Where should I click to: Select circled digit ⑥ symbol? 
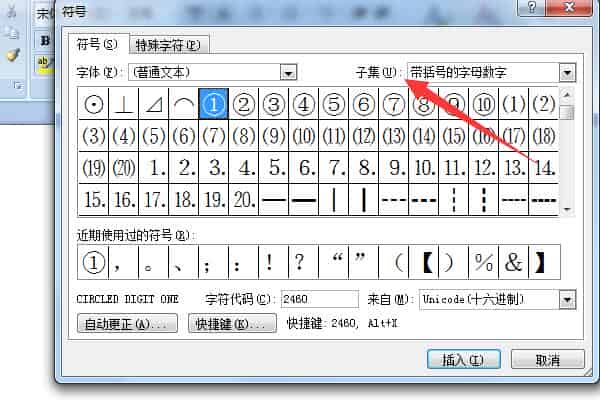tap(364, 104)
